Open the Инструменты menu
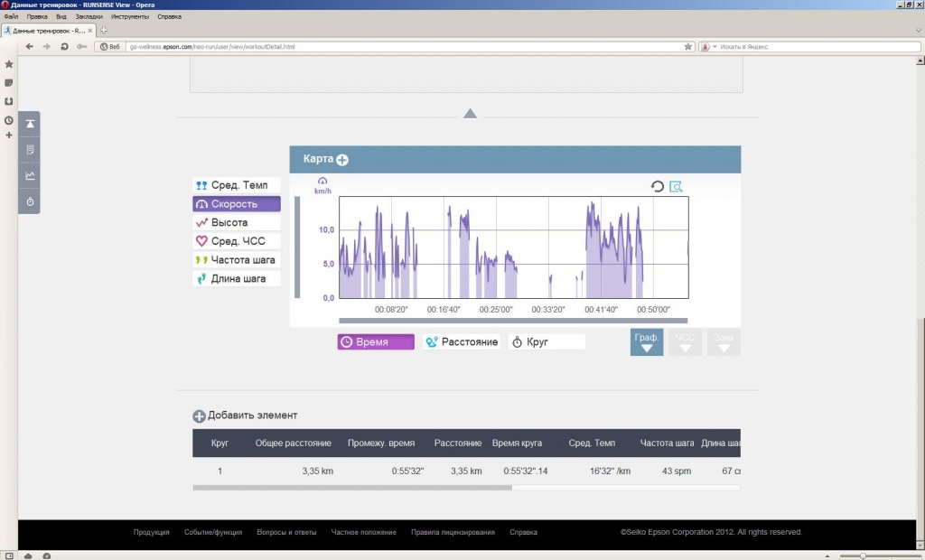The image size is (925, 560). tap(130, 16)
